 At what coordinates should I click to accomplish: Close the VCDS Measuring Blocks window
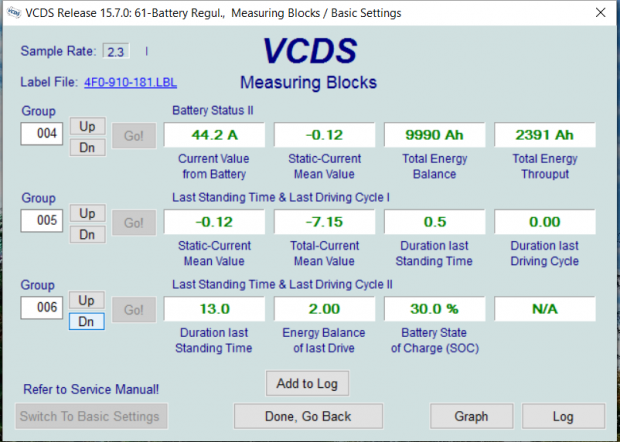(600, 13)
